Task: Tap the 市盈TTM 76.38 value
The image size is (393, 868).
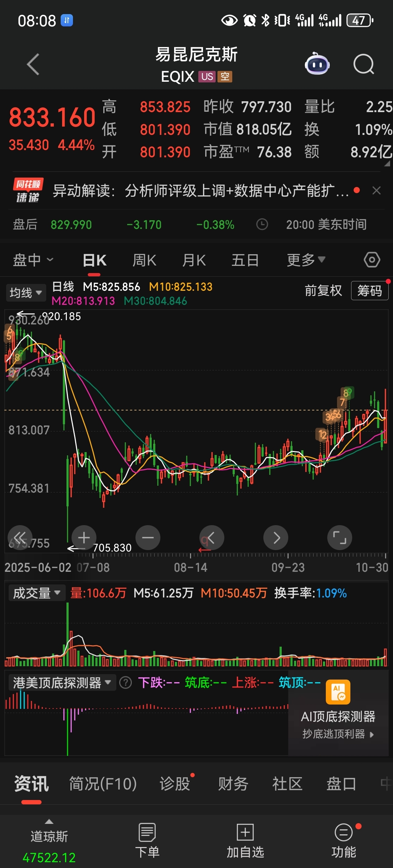Action: coord(274,152)
